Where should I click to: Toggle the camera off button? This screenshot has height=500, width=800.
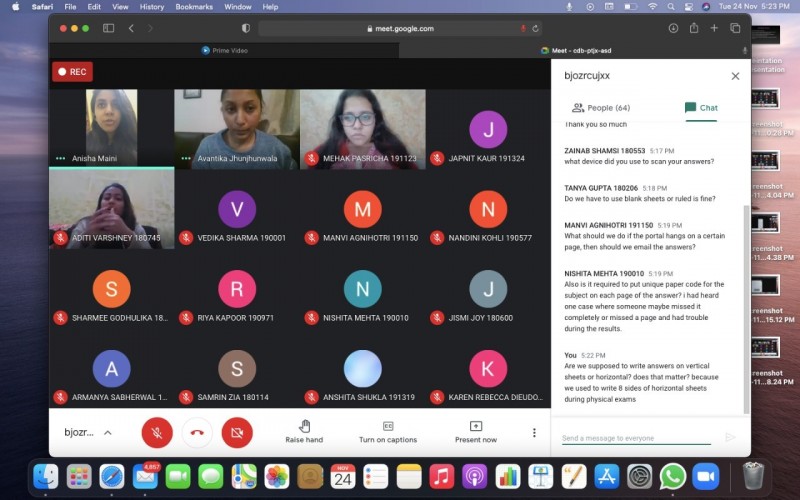tap(237, 433)
